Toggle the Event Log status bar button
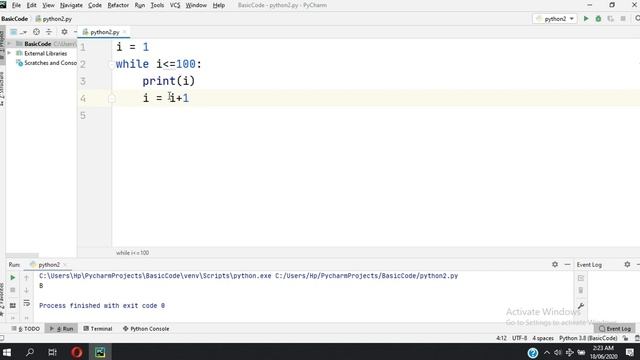This screenshot has width=640, height=360. [x=615, y=329]
